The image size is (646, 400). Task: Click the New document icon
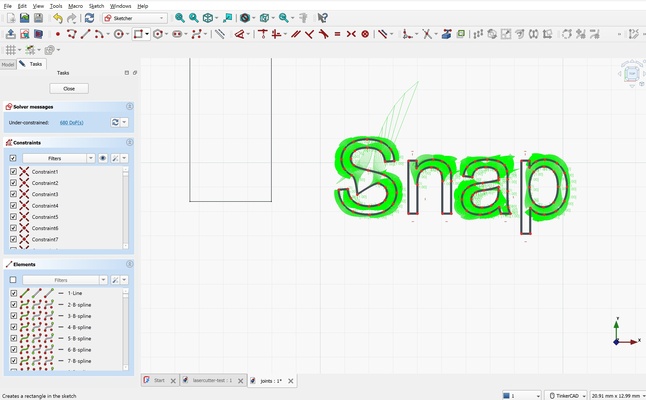[x=11, y=18]
